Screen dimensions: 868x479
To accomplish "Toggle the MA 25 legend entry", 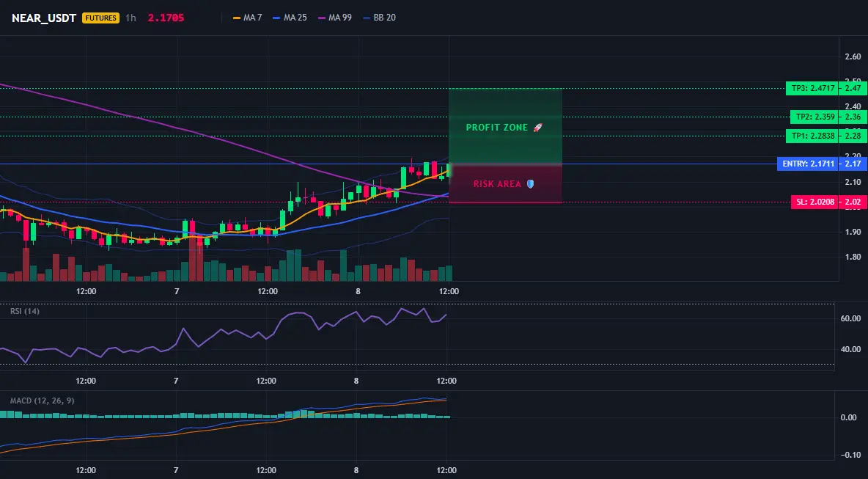I will click(290, 18).
